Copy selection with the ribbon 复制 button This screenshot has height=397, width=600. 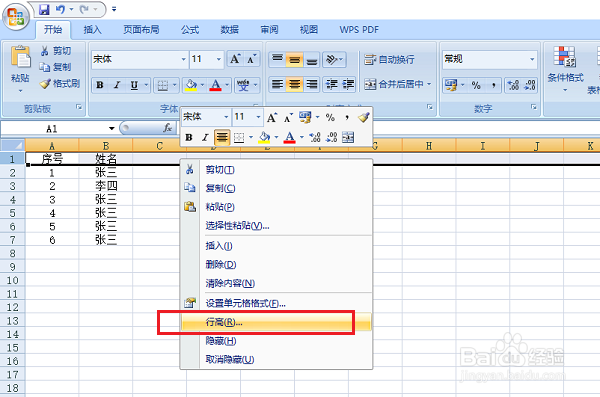pos(56,67)
